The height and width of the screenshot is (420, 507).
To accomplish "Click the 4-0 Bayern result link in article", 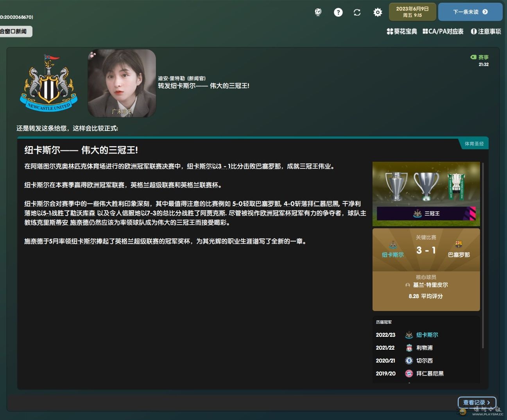I will [x=311, y=204].
